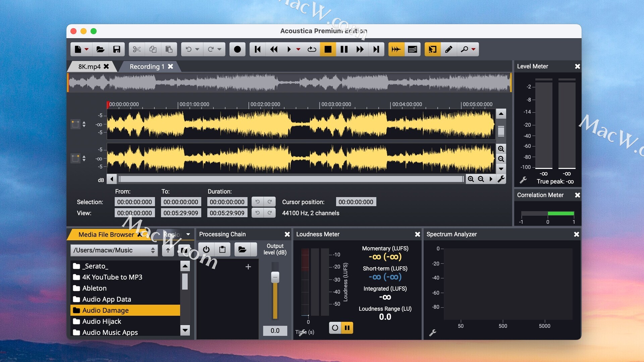Click the horizontal waveform scrollbar

tap(291, 179)
